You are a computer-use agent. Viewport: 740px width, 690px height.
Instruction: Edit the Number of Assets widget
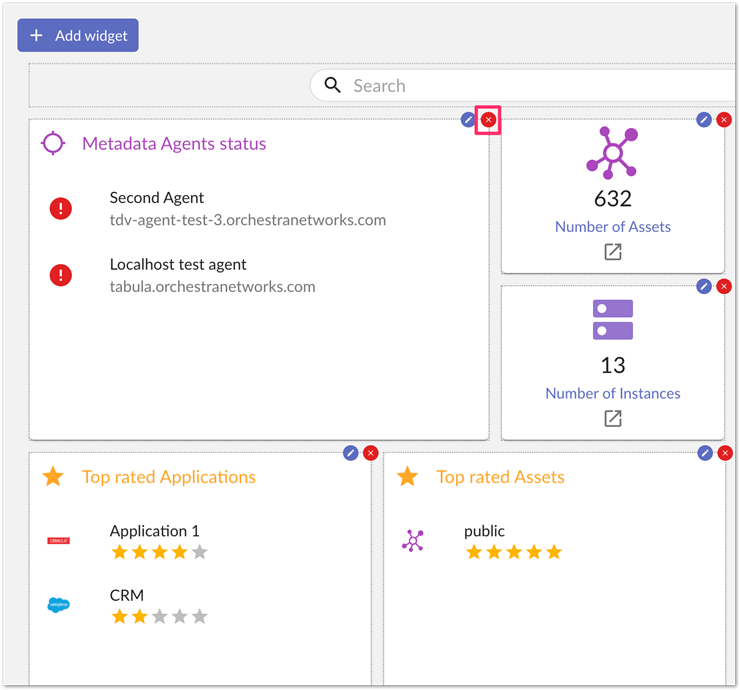[x=704, y=120]
